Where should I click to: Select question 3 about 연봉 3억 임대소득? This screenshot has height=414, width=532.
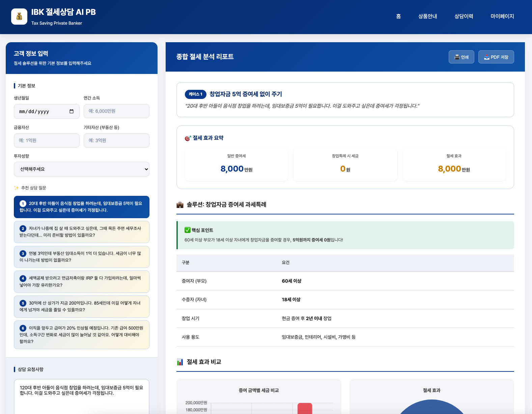pyautogui.click(x=82, y=257)
